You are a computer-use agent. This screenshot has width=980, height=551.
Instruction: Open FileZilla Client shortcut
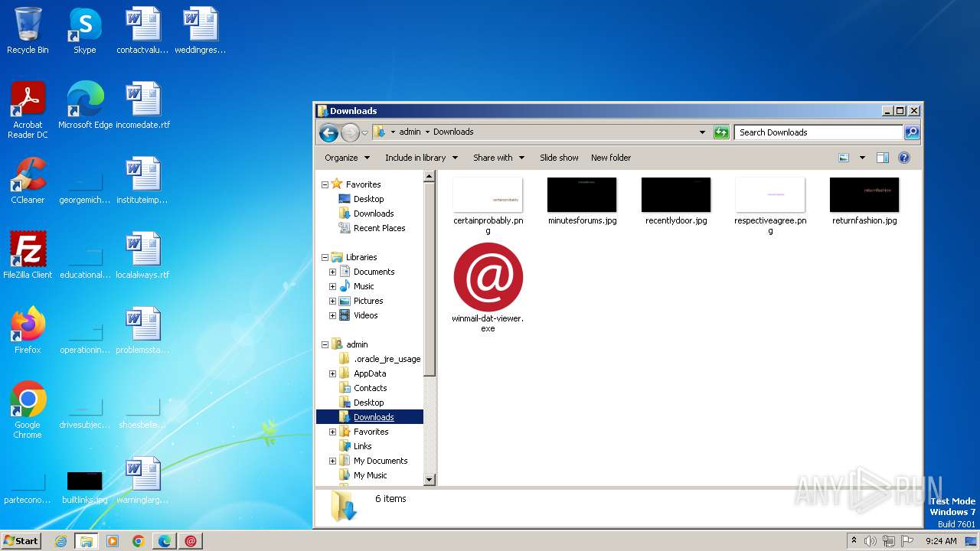pos(28,256)
